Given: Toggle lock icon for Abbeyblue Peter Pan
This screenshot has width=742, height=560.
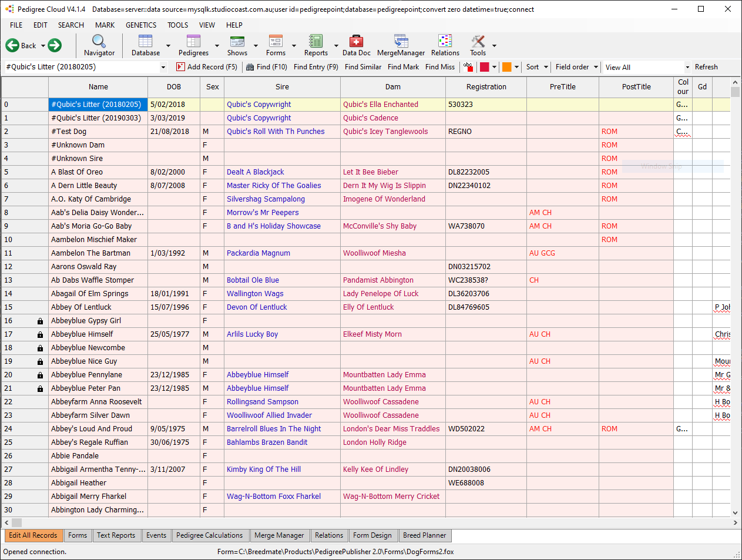Looking at the screenshot, I should (40, 388).
